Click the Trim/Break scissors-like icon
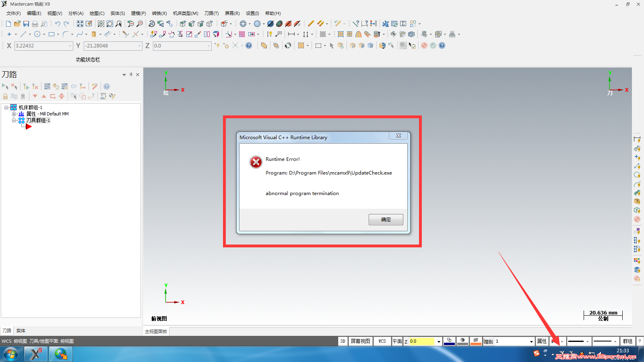Screen dimensions: 644x362 (x=126, y=34)
